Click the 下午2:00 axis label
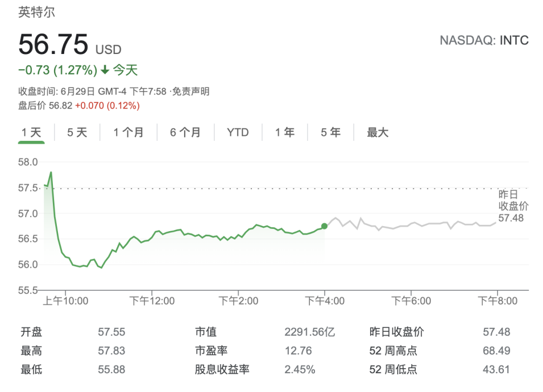Screen dimensions: 543x392 click(239, 301)
